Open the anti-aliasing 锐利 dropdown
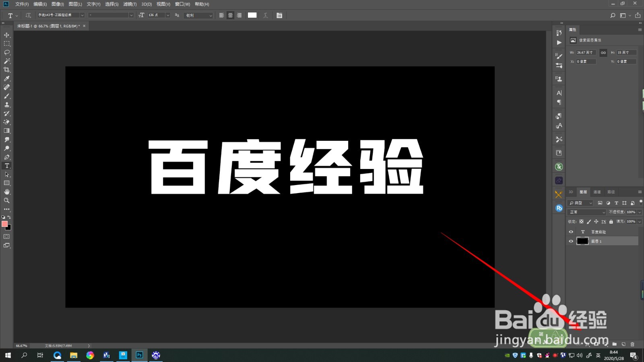The height and width of the screenshot is (362, 644). [x=198, y=15]
